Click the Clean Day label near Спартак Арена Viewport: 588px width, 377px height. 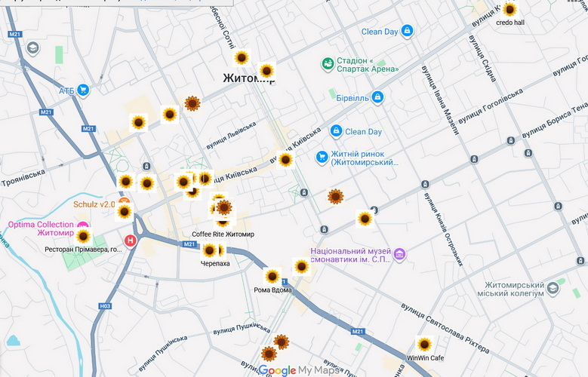click(x=379, y=32)
